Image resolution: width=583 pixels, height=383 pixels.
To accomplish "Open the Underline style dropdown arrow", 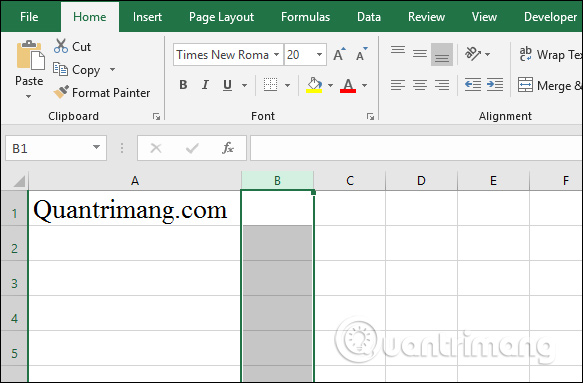I will [x=244, y=86].
